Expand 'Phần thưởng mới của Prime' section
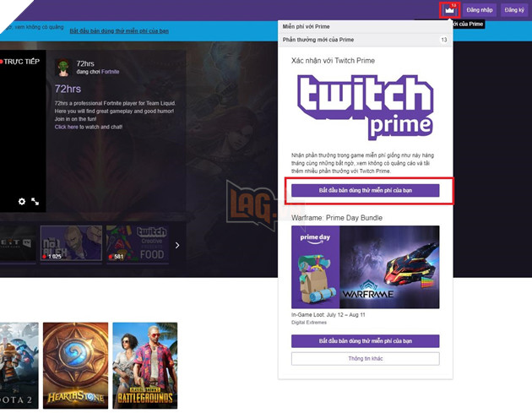This screenshot has height=413, width=532. click(x=365, y=40)
